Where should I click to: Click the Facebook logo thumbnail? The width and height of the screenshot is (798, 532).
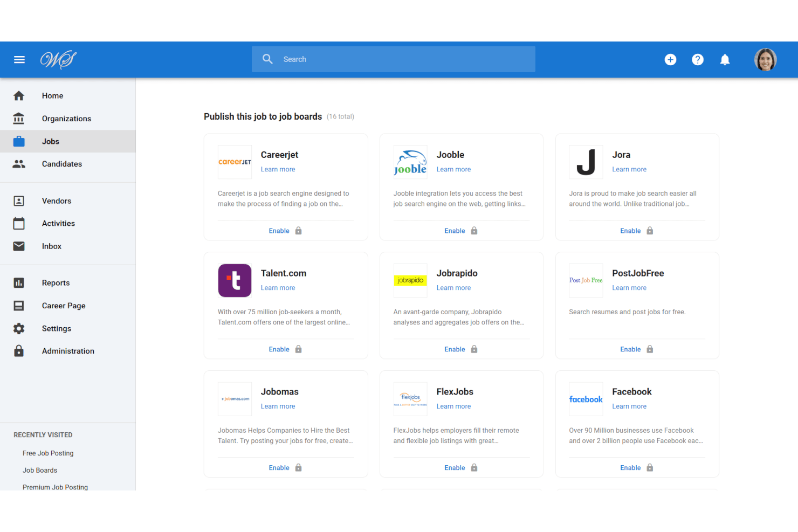(586, 399)
